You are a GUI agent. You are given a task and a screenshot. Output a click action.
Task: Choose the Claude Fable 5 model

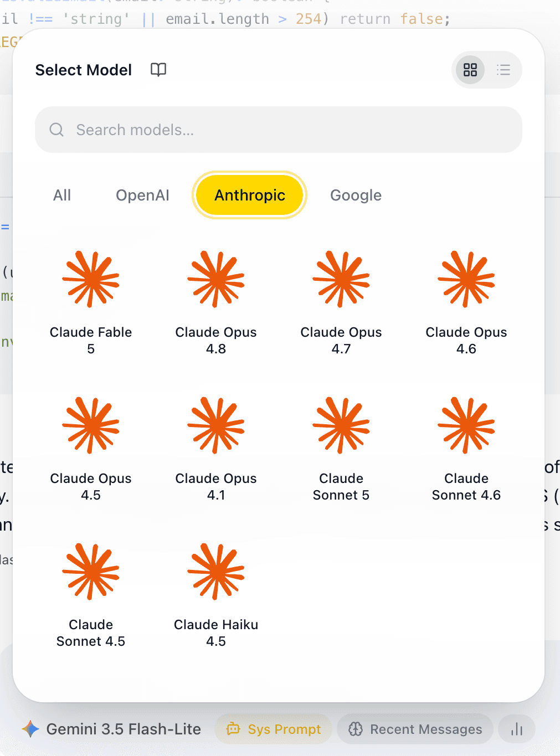(91, 302)
